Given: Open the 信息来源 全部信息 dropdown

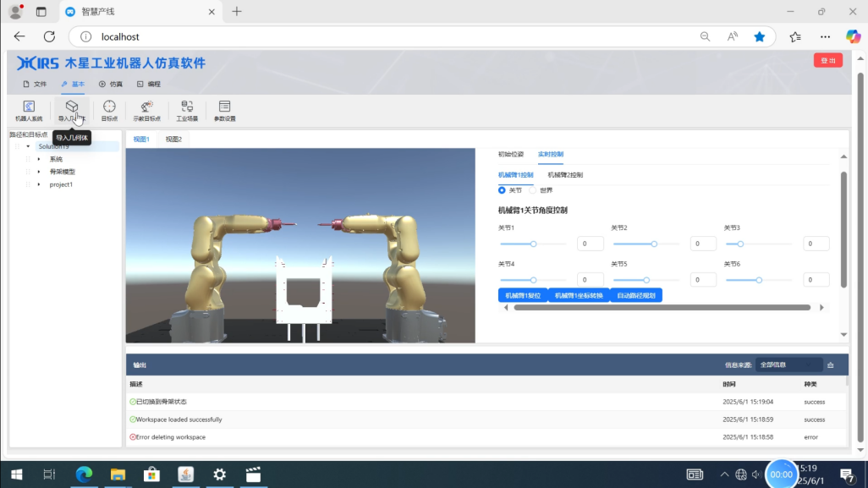Looking at the screenshot, I should [788, 365].
